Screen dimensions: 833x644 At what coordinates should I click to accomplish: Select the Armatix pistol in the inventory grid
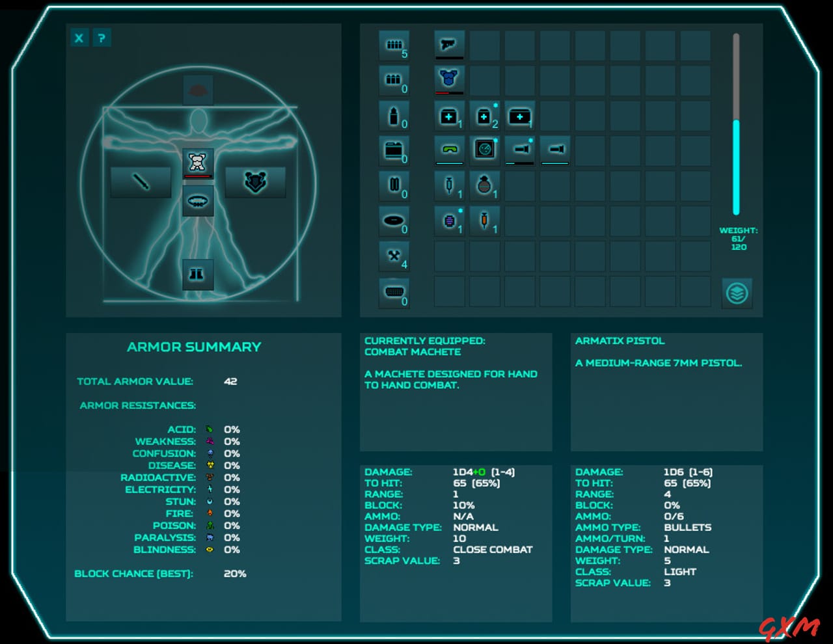(x=449, y=45)
